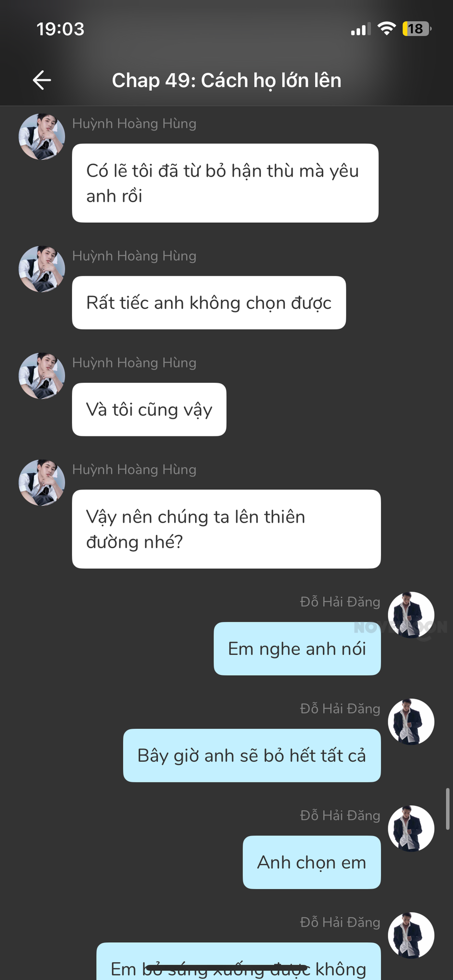
Task: Tap message bubble 'Anh chọn em'
Action: click(312, 862)
